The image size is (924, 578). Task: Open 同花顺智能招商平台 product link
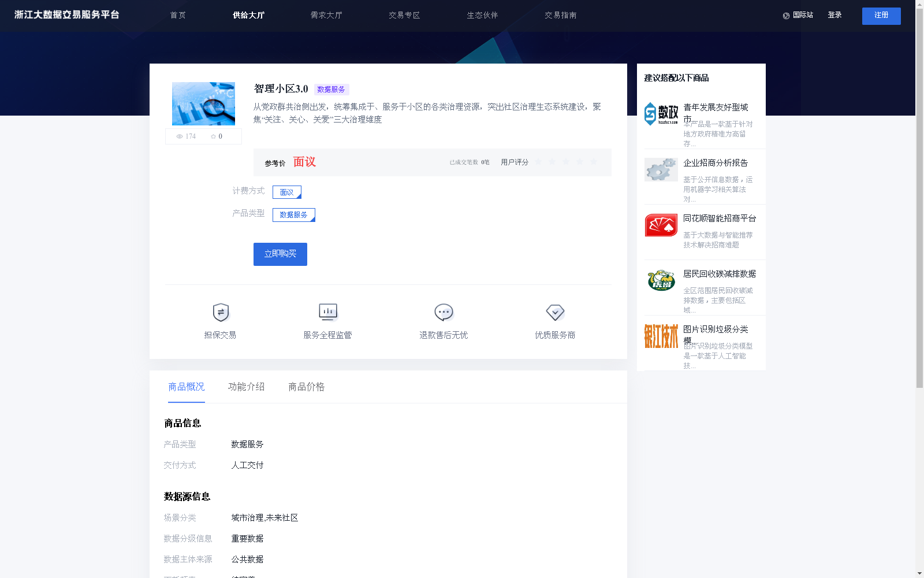[x=720, y=218]
